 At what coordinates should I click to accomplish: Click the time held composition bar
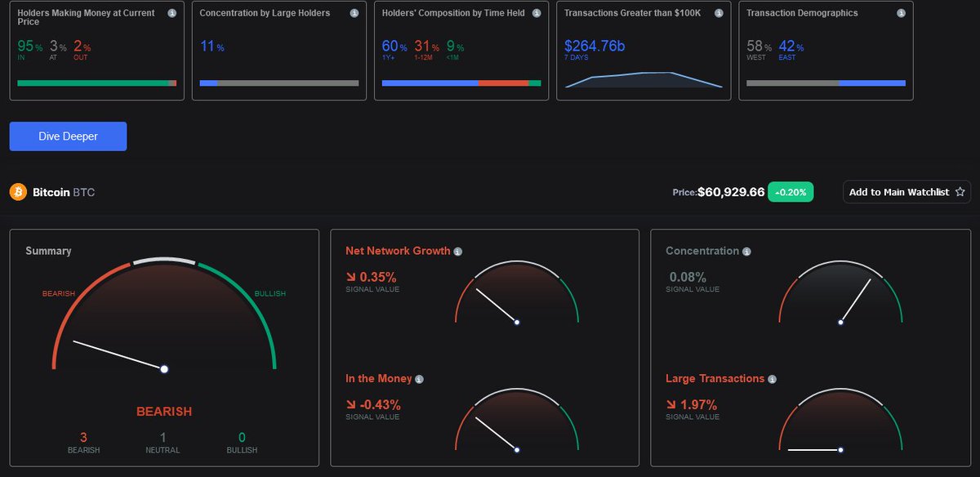461,82
